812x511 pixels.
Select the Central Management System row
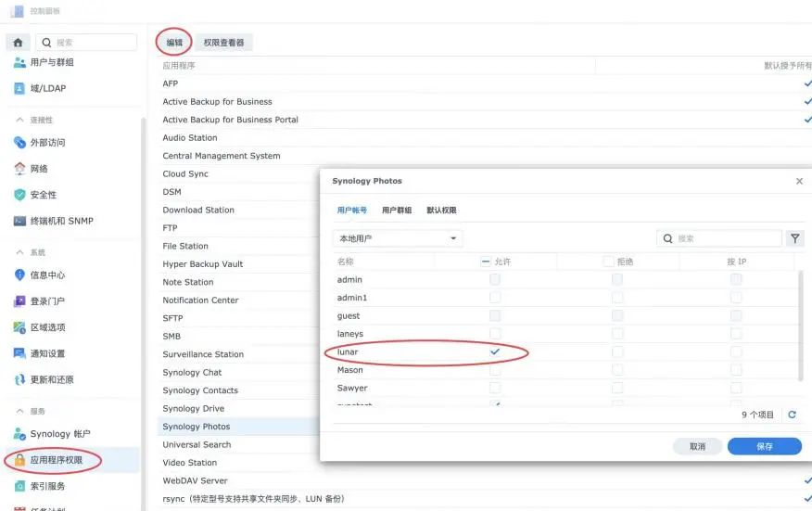point(484,156)
